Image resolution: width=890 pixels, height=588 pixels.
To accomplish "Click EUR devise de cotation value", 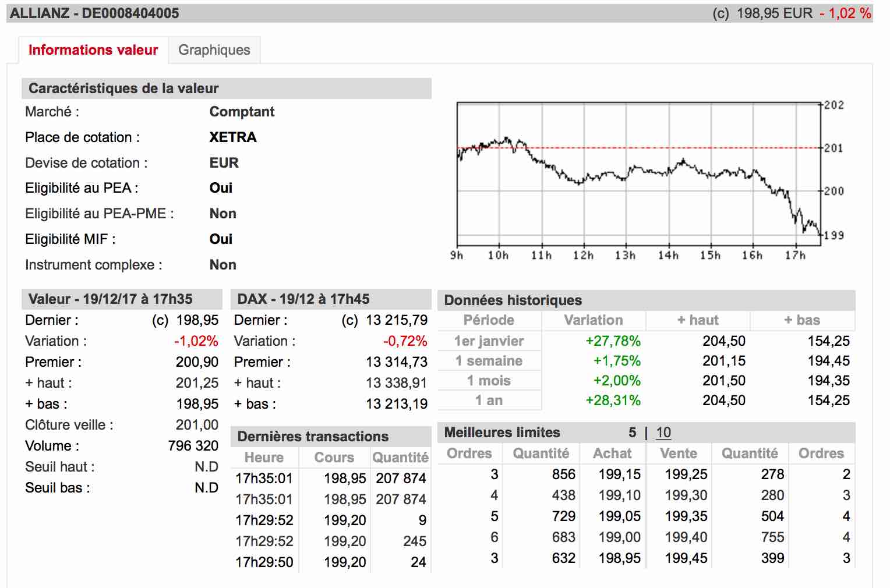I will point(224,163).
